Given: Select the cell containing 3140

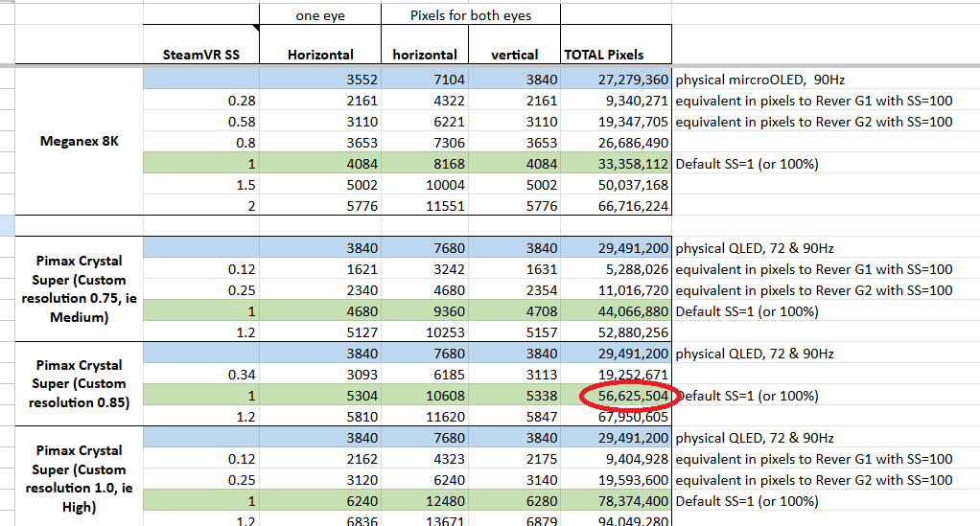Looking at the screenshot, I should pos(514,480).
